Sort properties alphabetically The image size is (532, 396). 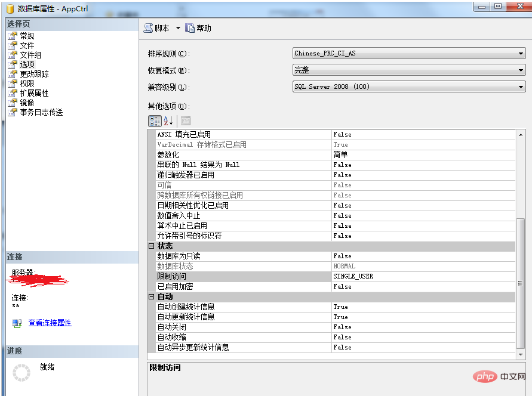coord(168,121)
